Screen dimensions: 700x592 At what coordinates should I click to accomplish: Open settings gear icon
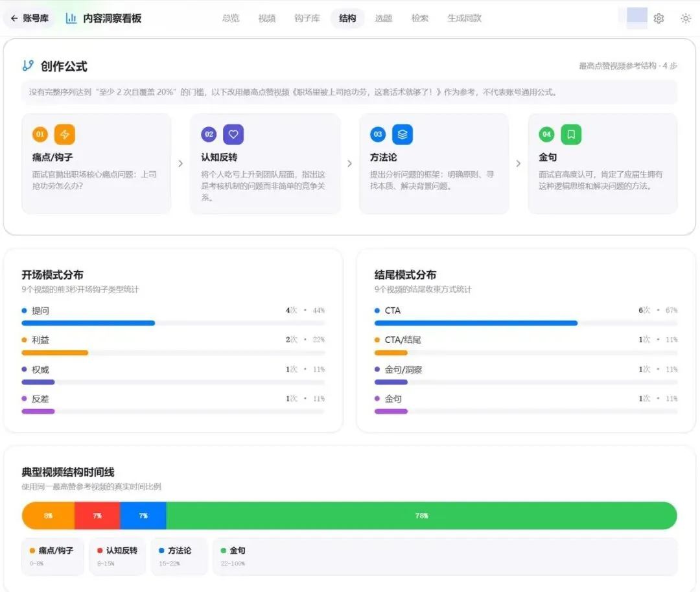[x=659, y=18]
